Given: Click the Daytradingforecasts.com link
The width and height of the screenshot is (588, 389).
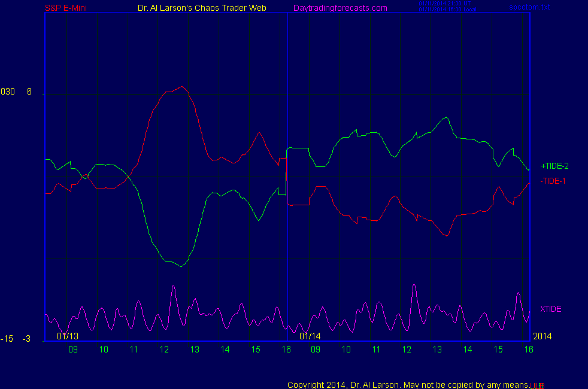Looking at the screenshot, I should [x=340, y=8].
